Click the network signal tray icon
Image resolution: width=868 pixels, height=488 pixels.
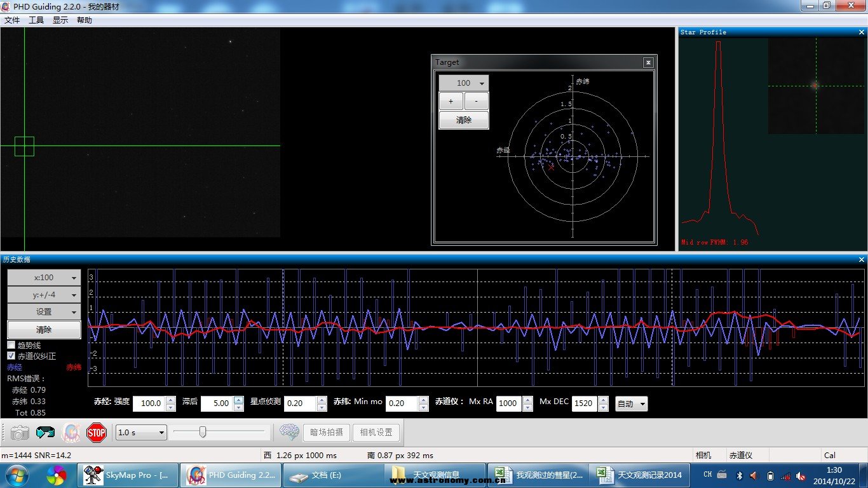tap(786, 476)
